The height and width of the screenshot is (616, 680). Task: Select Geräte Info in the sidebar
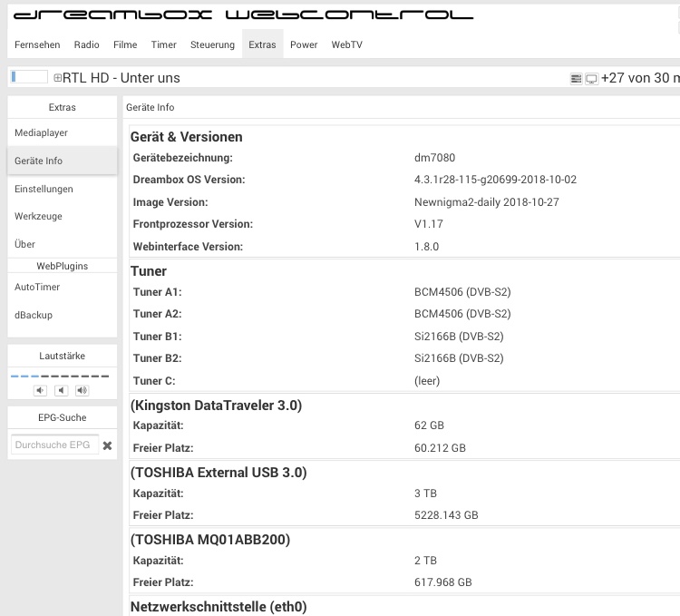[x=62, y=161]
